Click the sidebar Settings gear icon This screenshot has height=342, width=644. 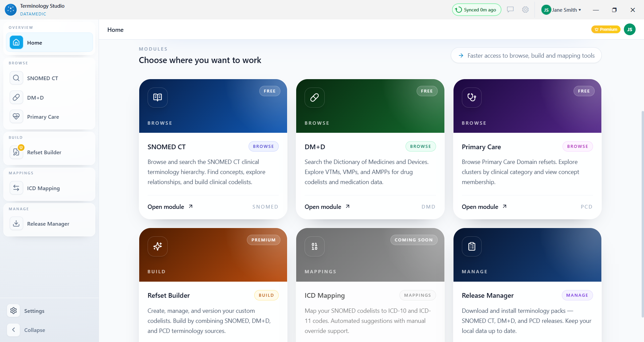tap(13, 311)
